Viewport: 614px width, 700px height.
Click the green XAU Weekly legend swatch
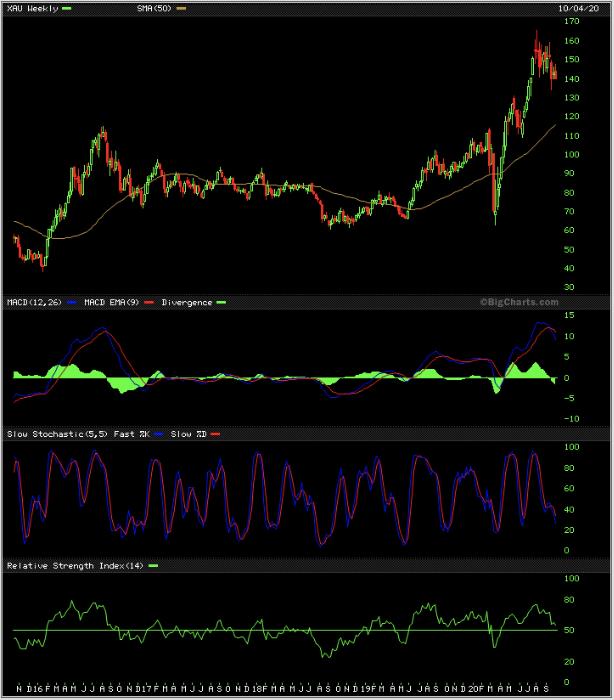pyautogui.click(x=67, y=8)
